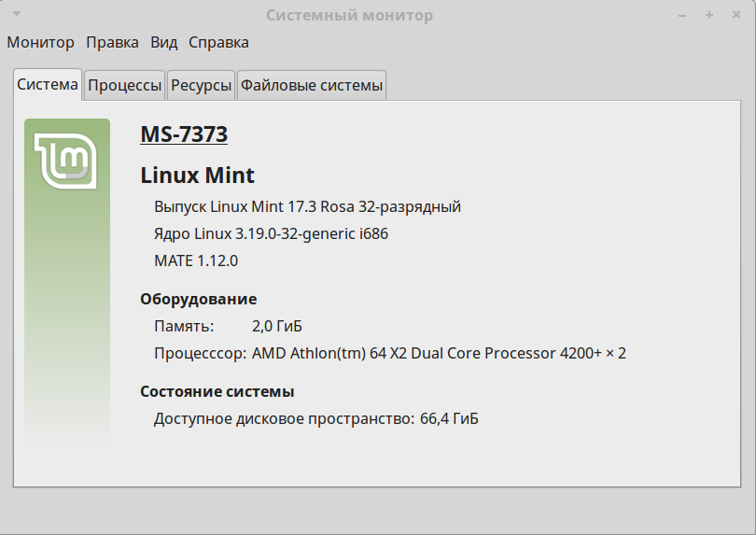Open the Вид menu
Image resolution: width=756 pixels, height=535 pixels.
[164, 42]
